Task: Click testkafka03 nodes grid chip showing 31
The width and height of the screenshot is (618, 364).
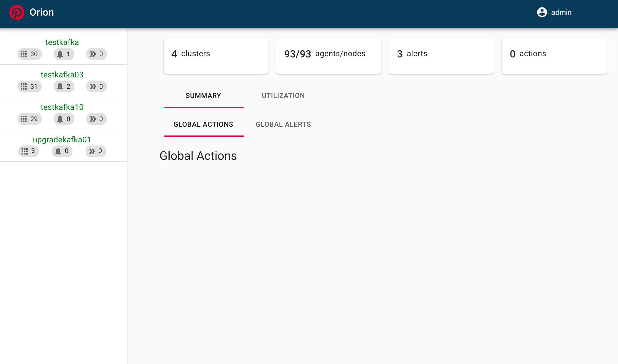Action: (x=29, y=86)
